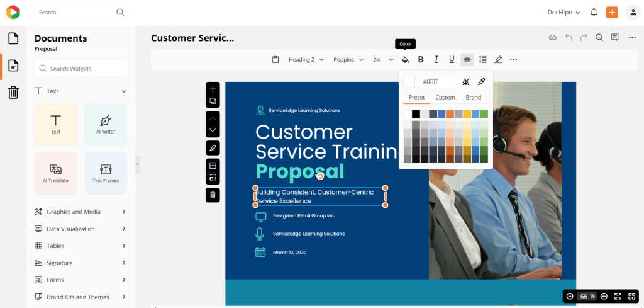Open the user profile avatar menu
The width and height of the screenshot is (644, 308).
click(633, 13)
